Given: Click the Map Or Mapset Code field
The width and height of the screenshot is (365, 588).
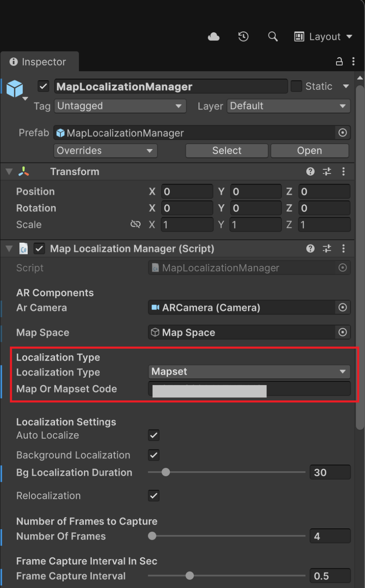Looking at the screenshot, I should (249, 389).
